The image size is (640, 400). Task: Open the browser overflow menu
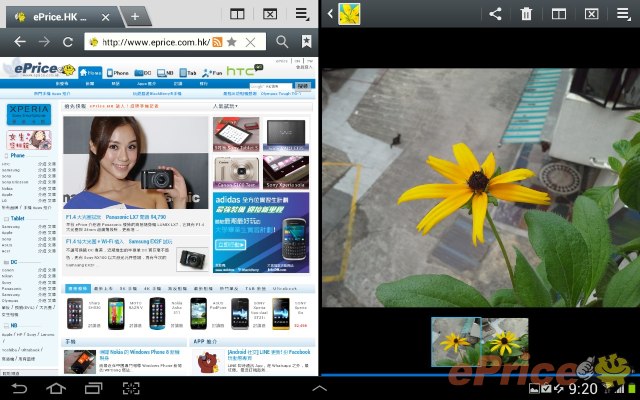[x=303, y=14]
